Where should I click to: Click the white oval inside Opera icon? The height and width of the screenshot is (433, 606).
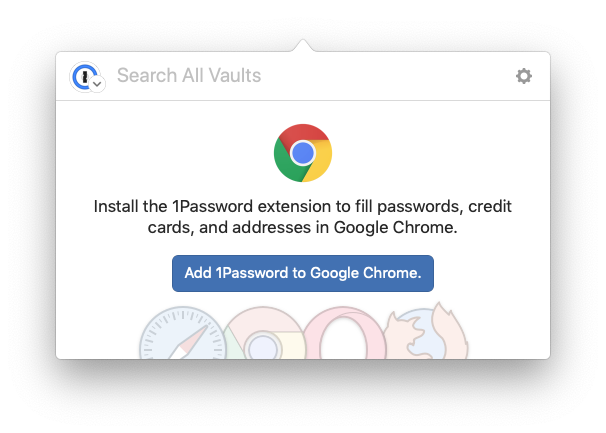pyautogui.click(x=343, y=338)
